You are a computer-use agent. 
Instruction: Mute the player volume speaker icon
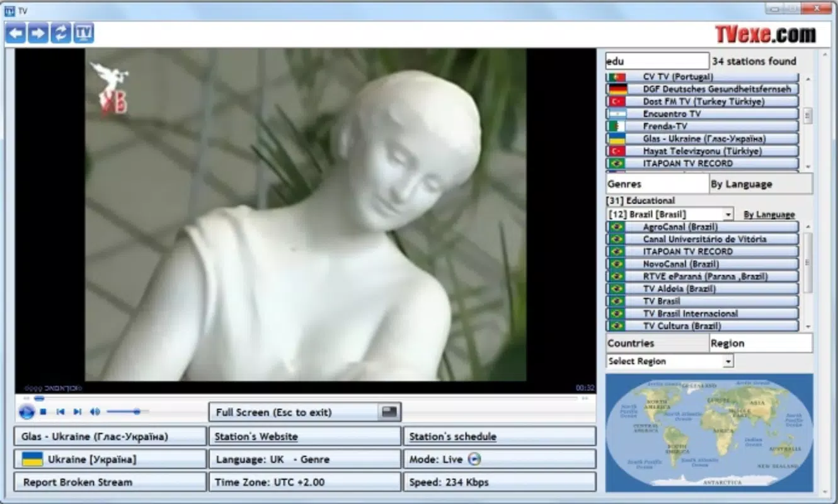(x=95, y=412)
